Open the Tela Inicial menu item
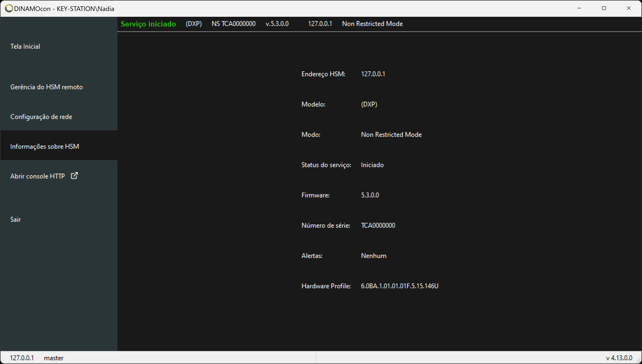Viewport: 642px width, 364px height. (25, 47)
